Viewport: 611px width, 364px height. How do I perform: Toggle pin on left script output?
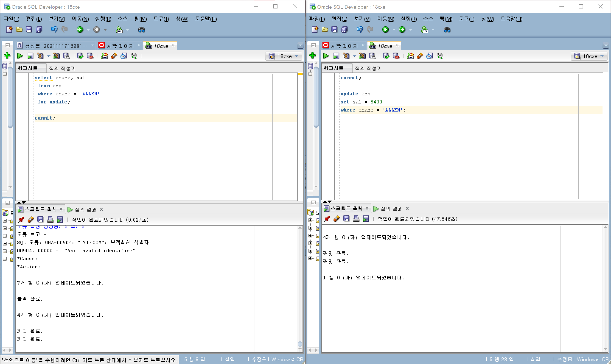click(21, 220)
